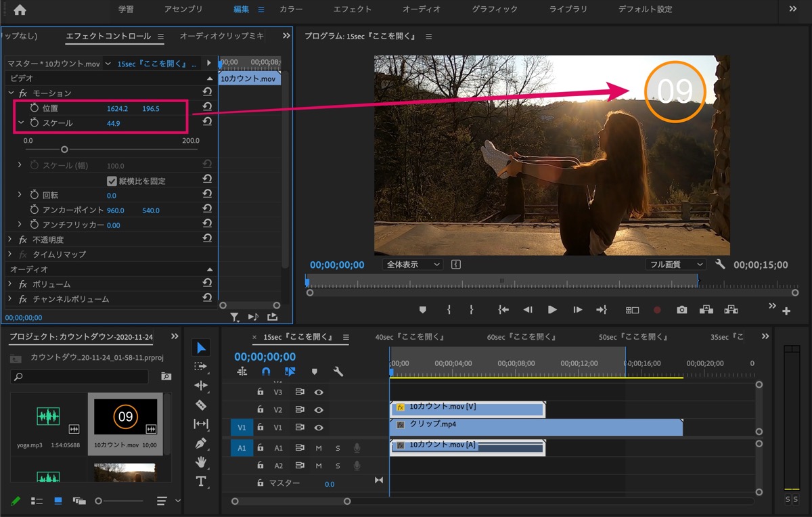
Task: Click the スケール slider handle
Action: coord(64,150)
